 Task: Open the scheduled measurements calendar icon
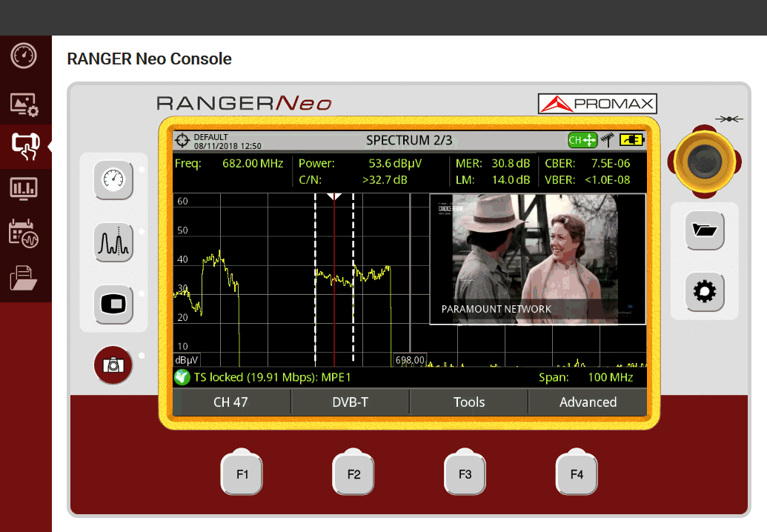[x=24, y=233]
